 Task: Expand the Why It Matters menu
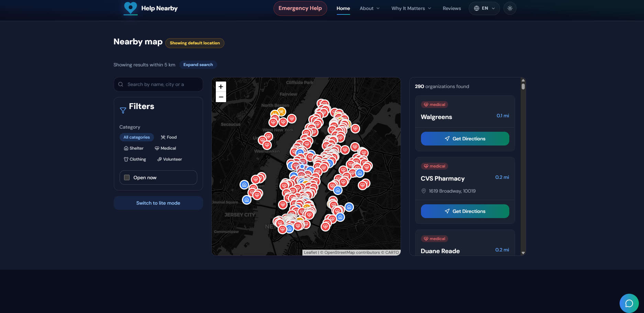[x=411, y=8]
